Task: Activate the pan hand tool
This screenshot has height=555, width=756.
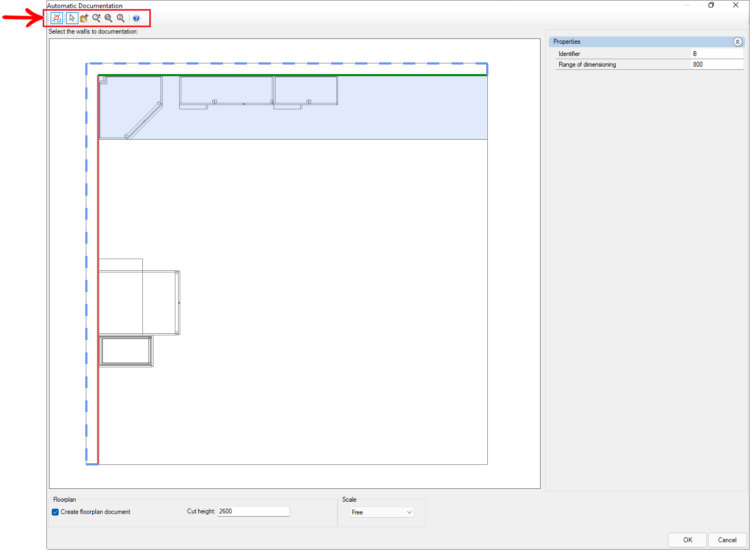Action: click(x=84, y=18)
